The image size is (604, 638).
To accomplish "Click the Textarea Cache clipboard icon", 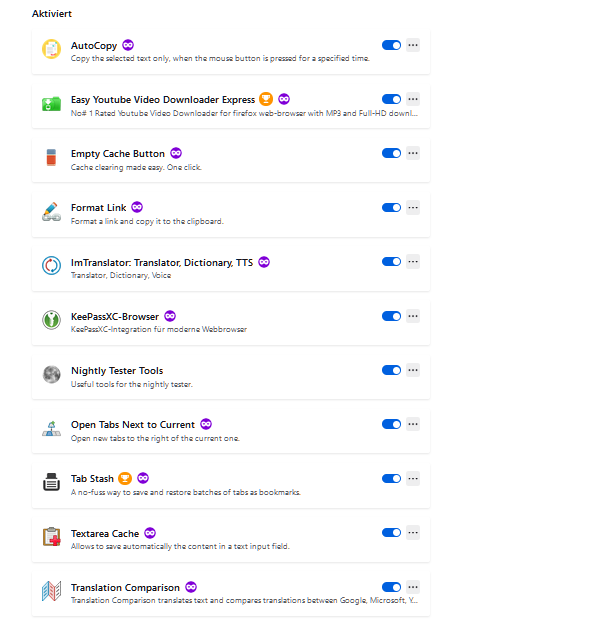I will [51, 537].
